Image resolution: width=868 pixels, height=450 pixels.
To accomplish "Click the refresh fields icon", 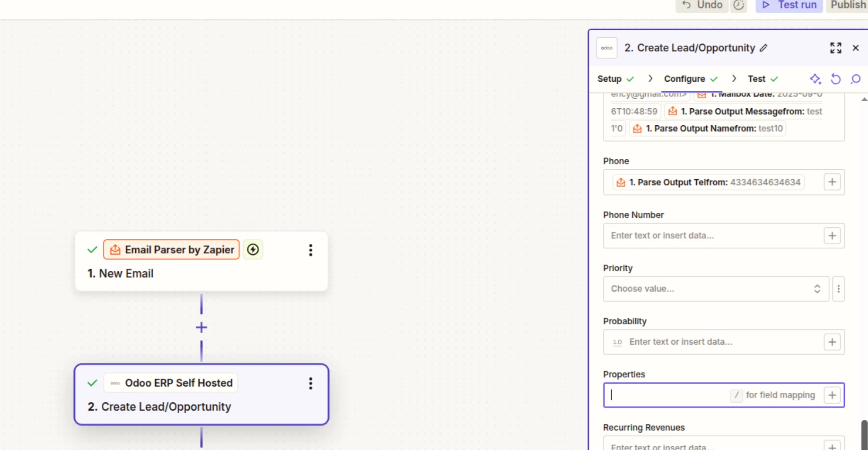I will click(x=836, y=79).
